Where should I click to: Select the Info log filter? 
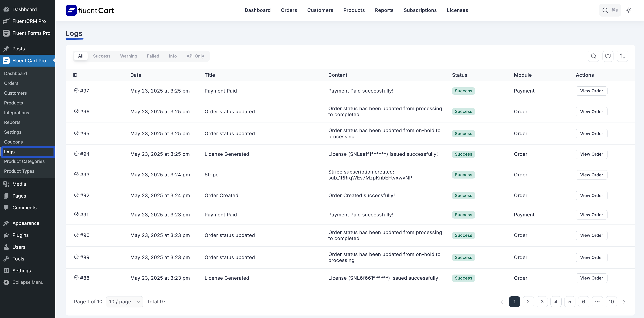coord(173,56)
